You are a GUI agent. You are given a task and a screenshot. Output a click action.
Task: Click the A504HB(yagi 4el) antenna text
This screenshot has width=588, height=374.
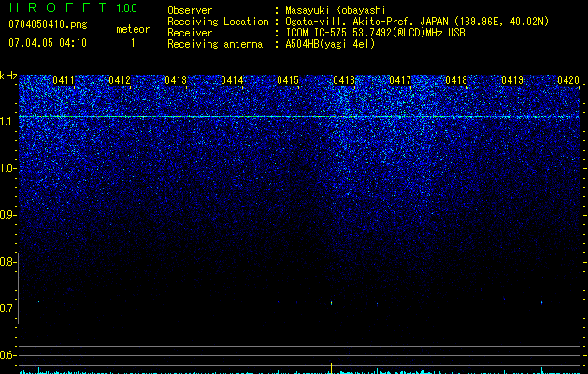(x=330, y=44)
